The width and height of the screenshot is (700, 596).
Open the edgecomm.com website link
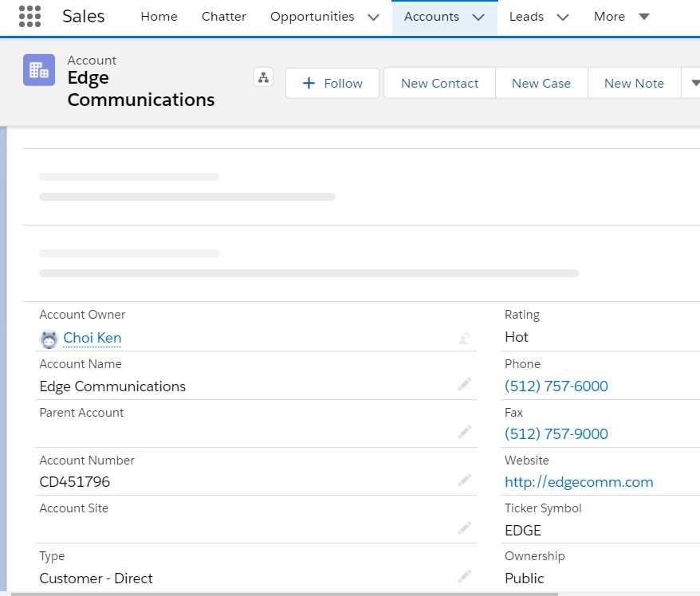pyautogui.click(x=579, y=482)
